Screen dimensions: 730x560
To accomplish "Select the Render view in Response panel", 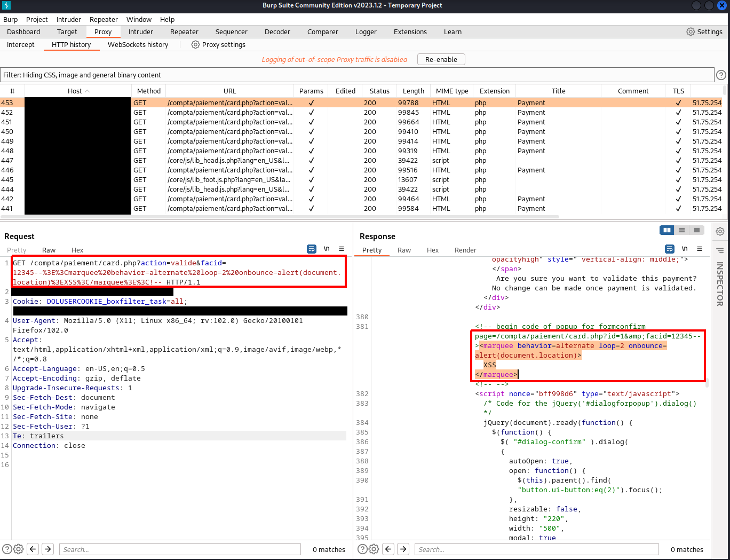I will 465,250.
